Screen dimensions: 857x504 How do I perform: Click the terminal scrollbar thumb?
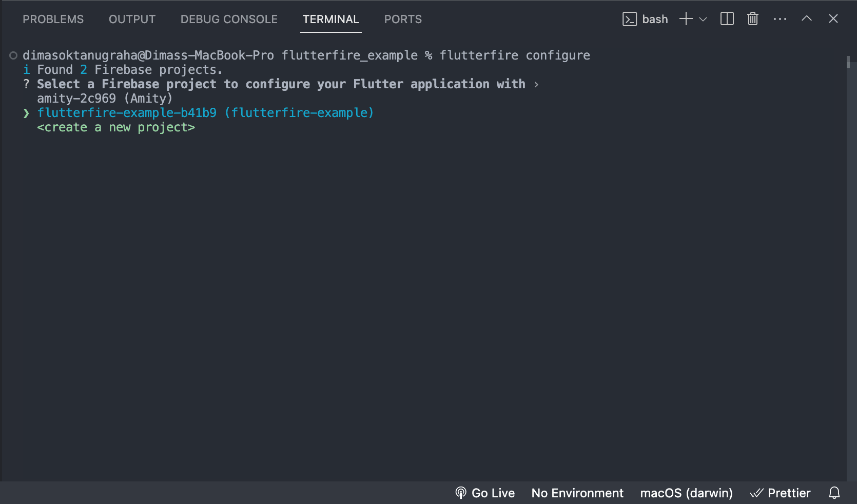(x=848, y=62)
